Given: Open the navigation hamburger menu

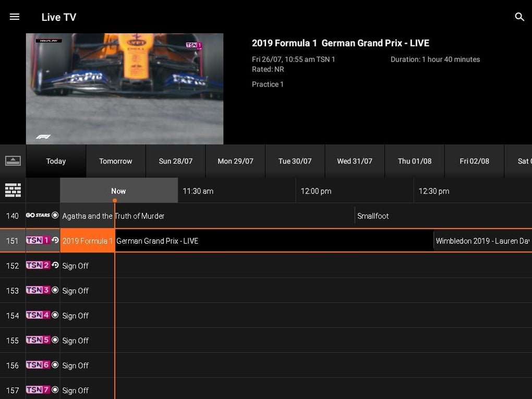Looking at the screenshot, I should 14,16.
